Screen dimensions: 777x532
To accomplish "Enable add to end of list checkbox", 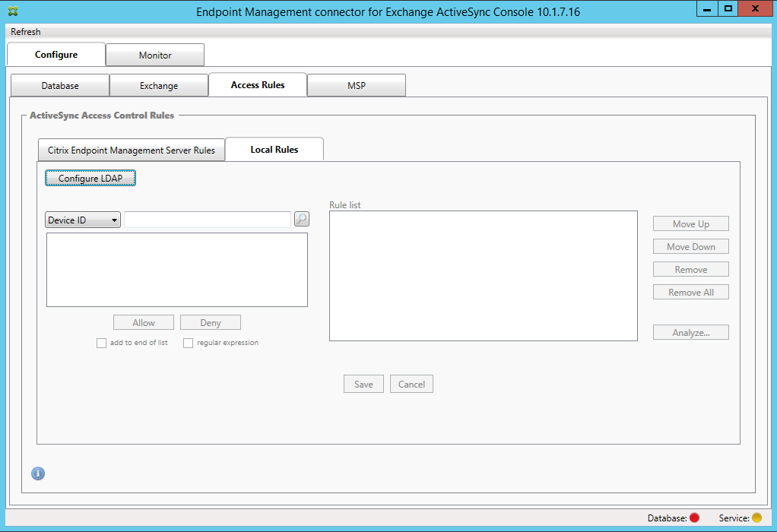I will [x=102, y=343].
